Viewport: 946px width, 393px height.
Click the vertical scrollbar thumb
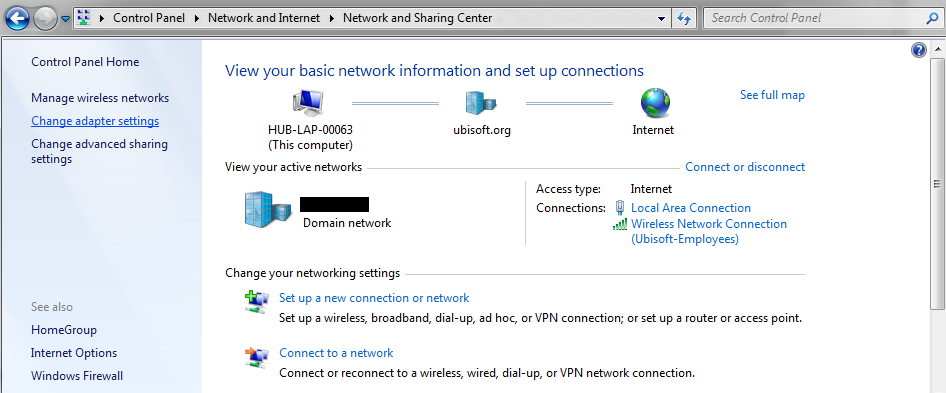point(937,184)
